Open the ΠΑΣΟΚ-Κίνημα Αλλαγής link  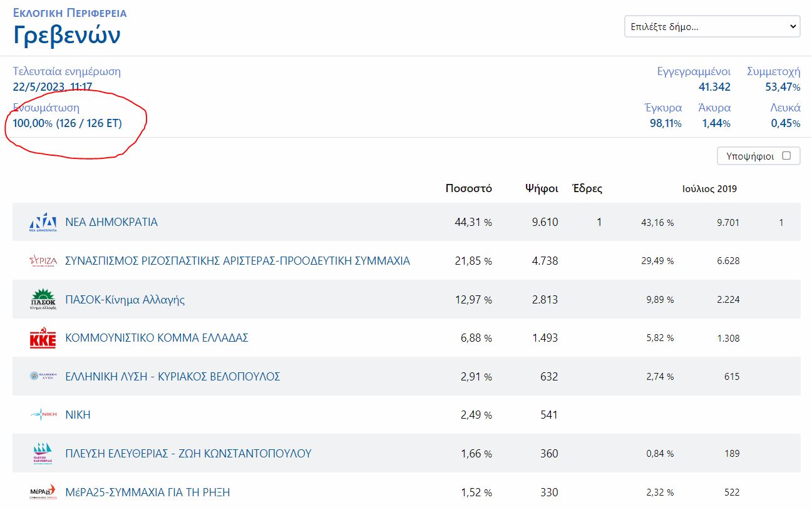(x=125, y=300)
